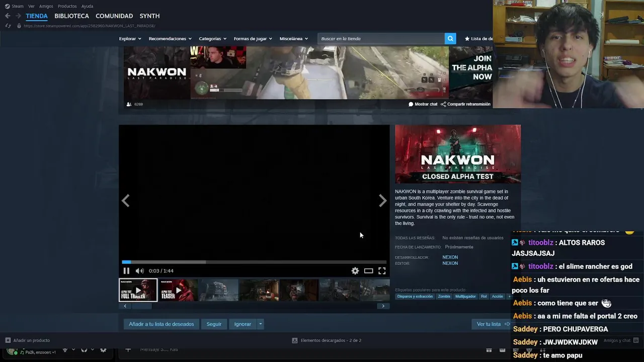Open Amigos y chat
644x362 pixels.
pos(621,340)
